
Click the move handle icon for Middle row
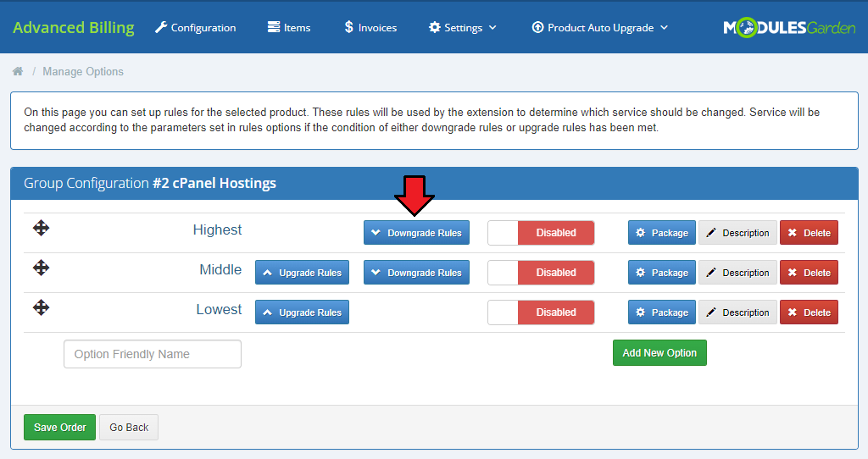tap(41, 268)
